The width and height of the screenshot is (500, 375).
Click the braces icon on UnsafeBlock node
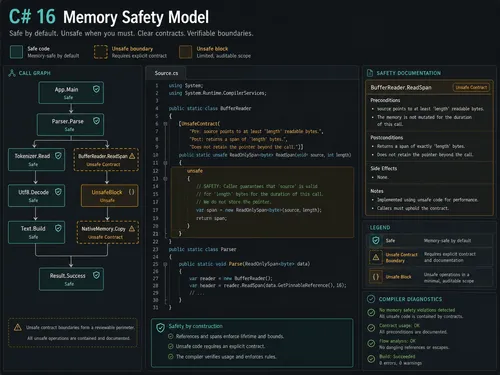(x=132, y=192)
